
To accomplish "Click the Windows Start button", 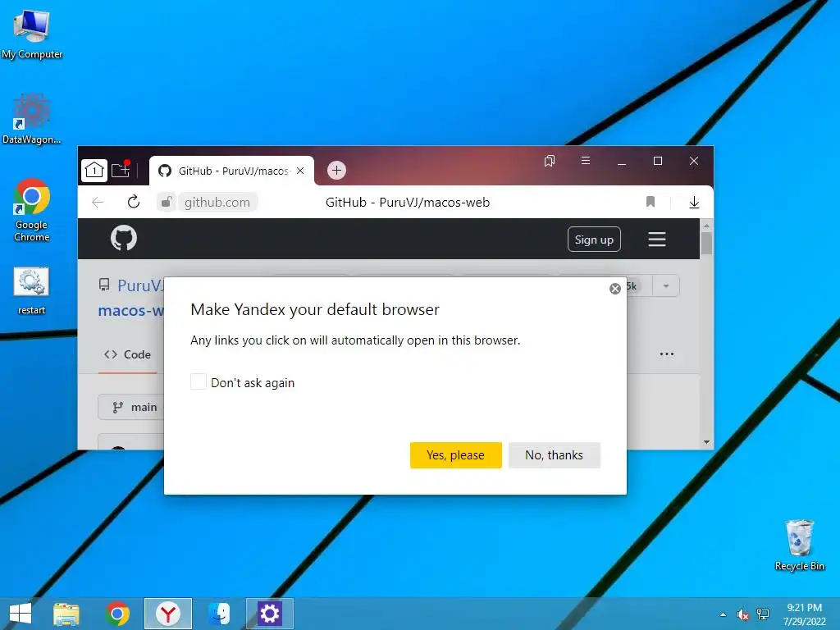I will (x=21, y=614).
